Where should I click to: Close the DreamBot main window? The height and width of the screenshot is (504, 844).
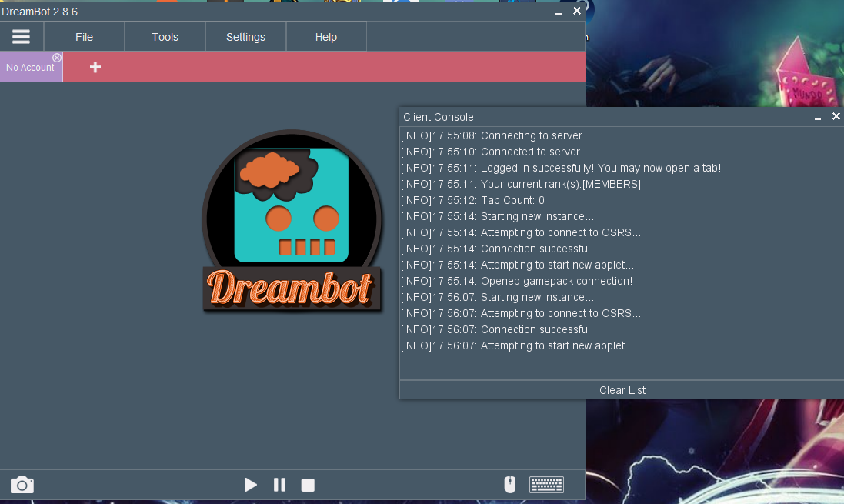tap(577, 11)
